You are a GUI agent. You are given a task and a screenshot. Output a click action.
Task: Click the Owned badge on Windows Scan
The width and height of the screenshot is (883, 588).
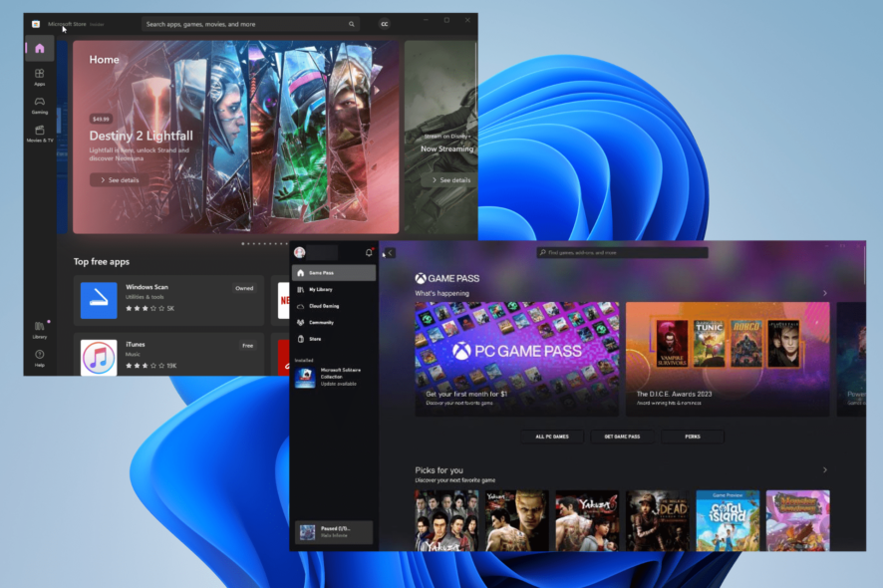click(x=244, y=288)
